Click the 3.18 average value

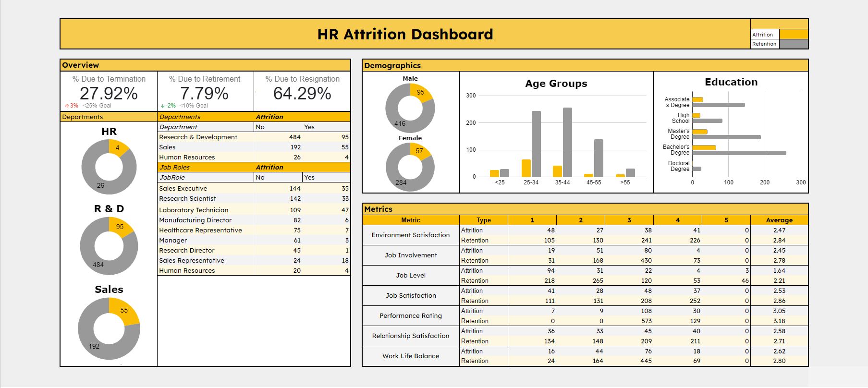pos(779,321)
